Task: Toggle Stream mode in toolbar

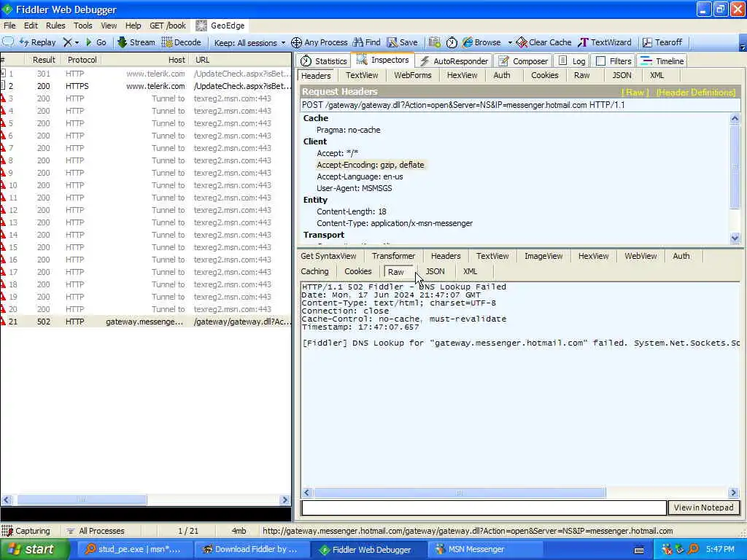Action: click(x=136, y=42)
